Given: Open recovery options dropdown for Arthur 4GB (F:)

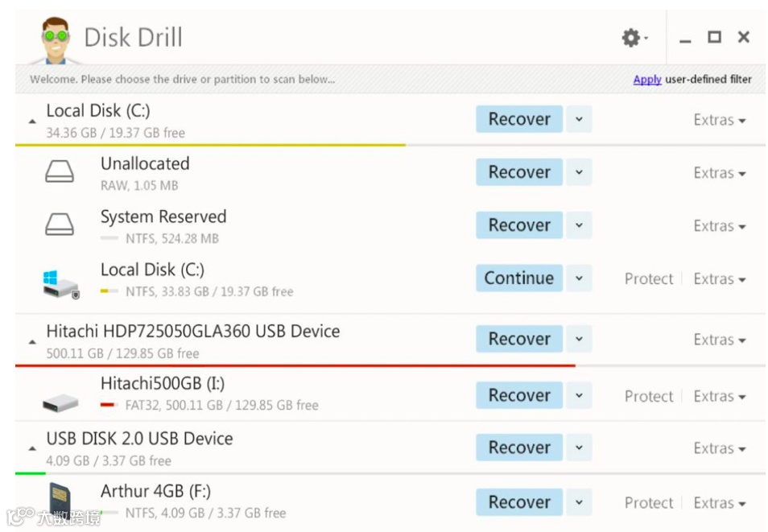Looking at the screenshot, I should coord(579,501).
